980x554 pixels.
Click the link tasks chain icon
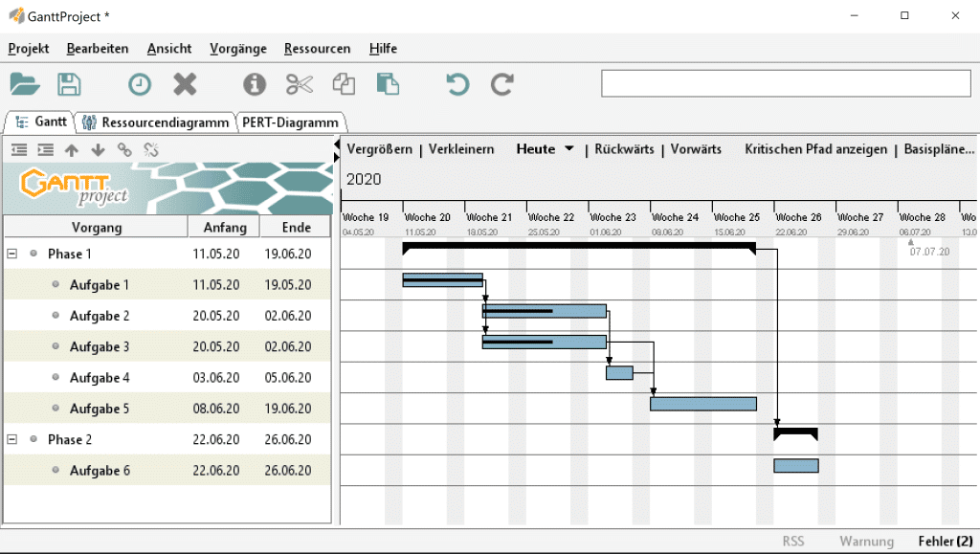pyautogui.click(x=124, y=149)
